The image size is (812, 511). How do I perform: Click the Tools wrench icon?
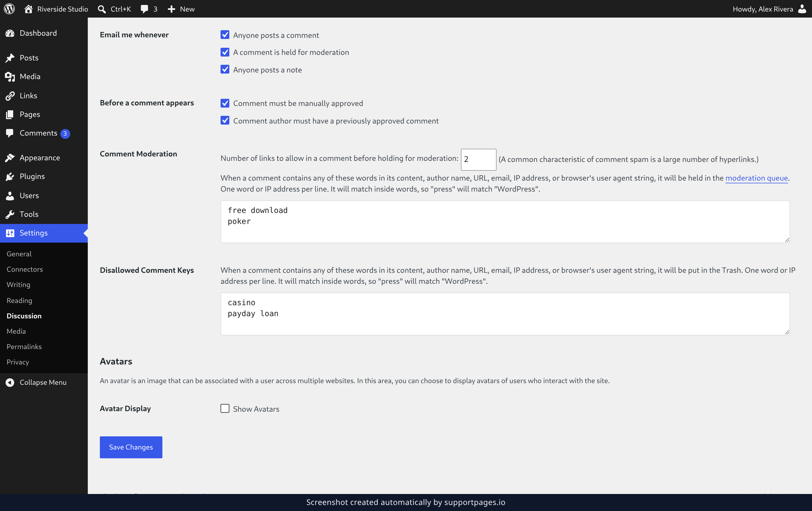[10, 214]
